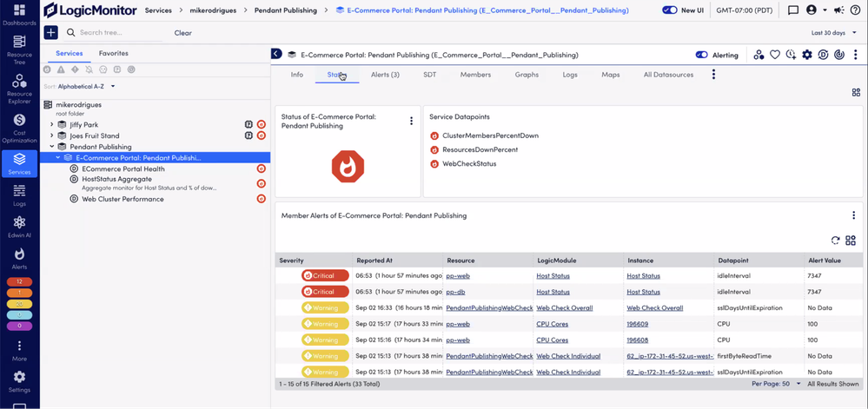The height and width of the screenshot is (409, 868).
Task: Refresh the Member Alerts table
Action: click(835, 241)
